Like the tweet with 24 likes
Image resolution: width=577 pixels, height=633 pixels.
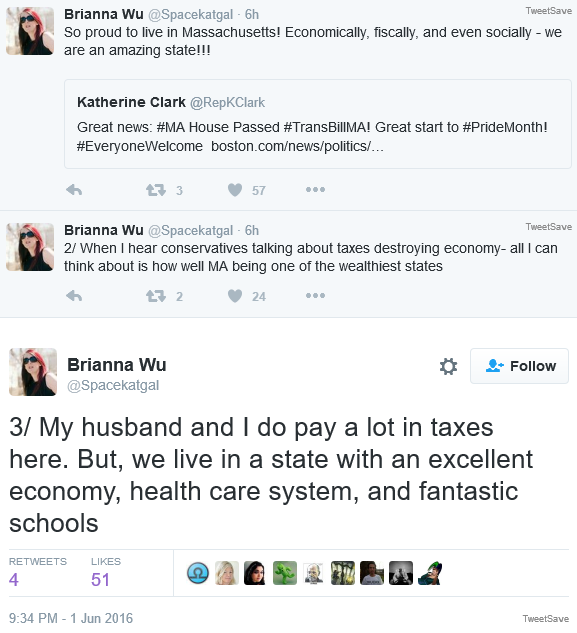[x=235, y=296]
